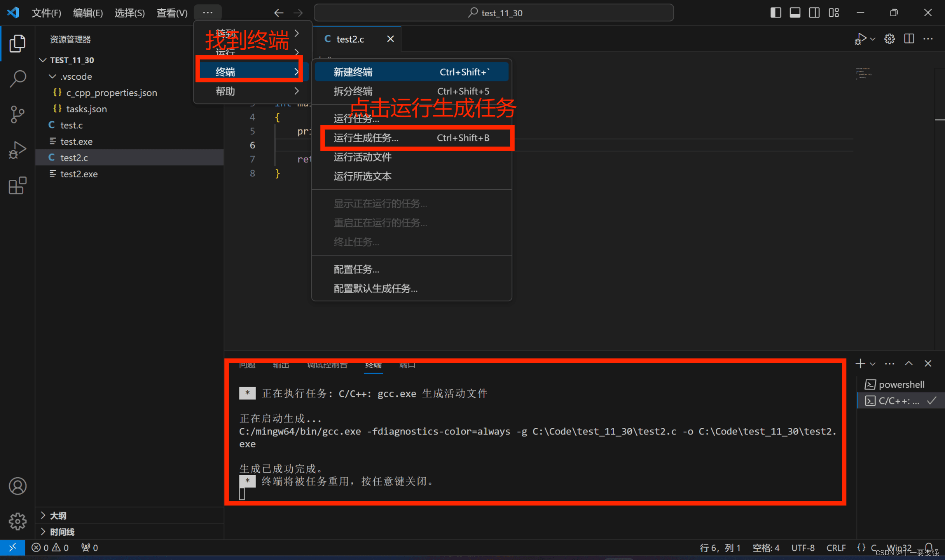The width and height of the screenshot is (945, 560).
Task: Open the Extensions view
Action: (17, 186)
